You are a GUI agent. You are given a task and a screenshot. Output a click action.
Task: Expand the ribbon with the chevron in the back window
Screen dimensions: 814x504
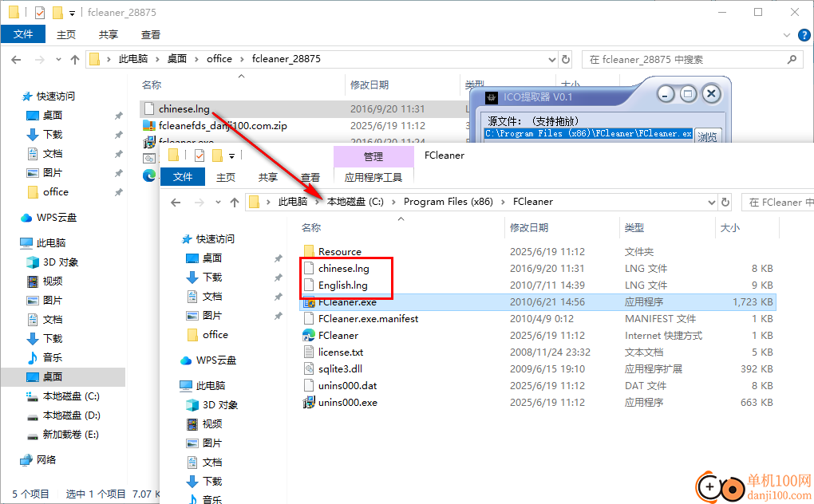[x=787, y=35]
